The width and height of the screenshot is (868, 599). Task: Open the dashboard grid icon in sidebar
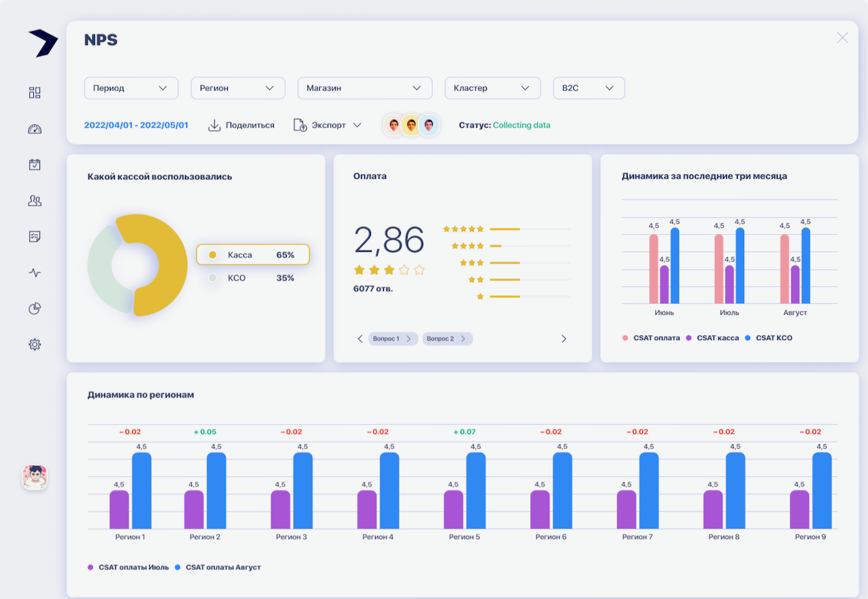point(35,93)
